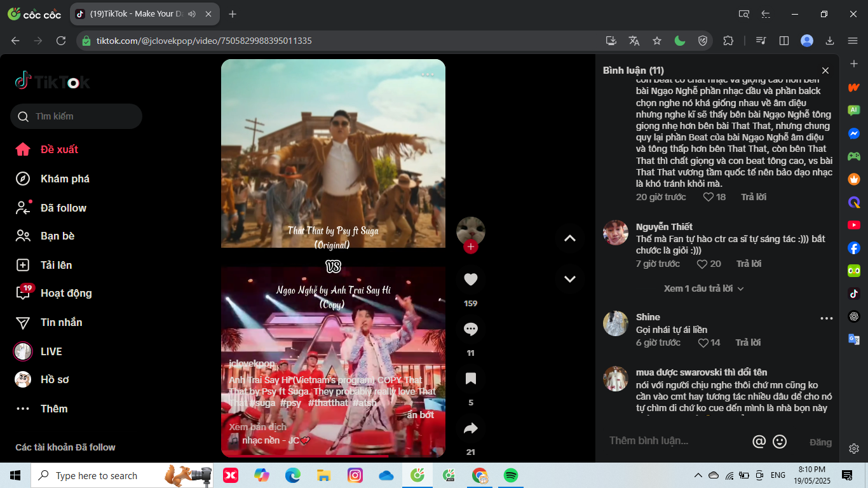Go to next video with down chevron
The height and width of the screenshot is (488, 868).
[x=569, y=278]
